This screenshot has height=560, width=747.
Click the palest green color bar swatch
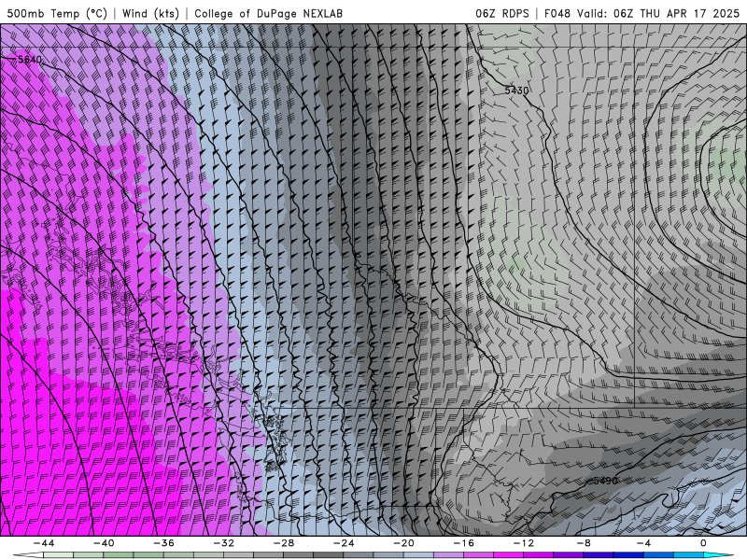[x=58, y=555]
